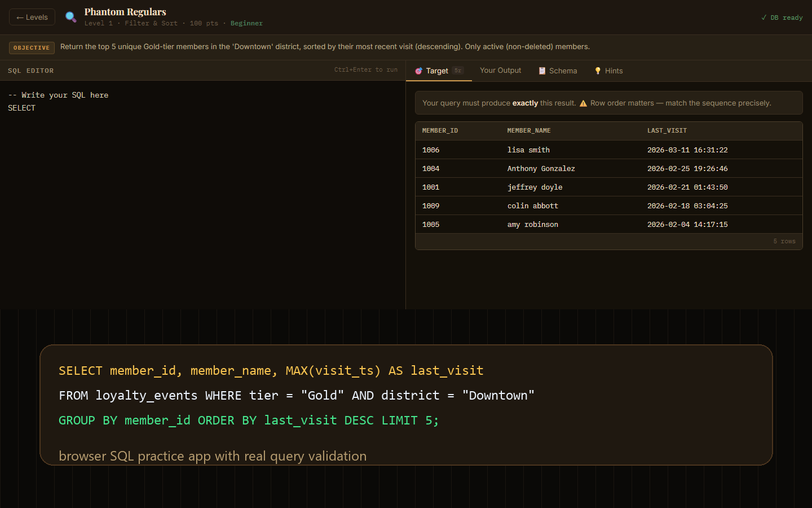Click member id 1009 cell

(x=431, y=205)
